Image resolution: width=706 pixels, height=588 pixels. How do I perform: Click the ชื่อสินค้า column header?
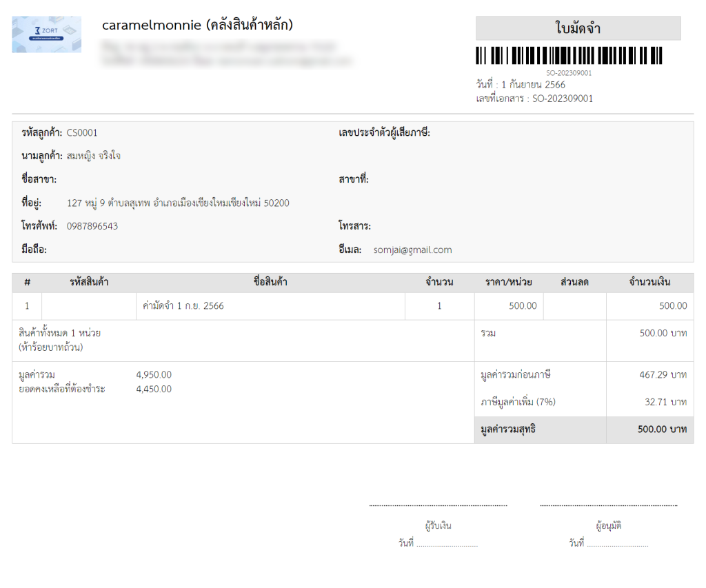tap(270, 282)
